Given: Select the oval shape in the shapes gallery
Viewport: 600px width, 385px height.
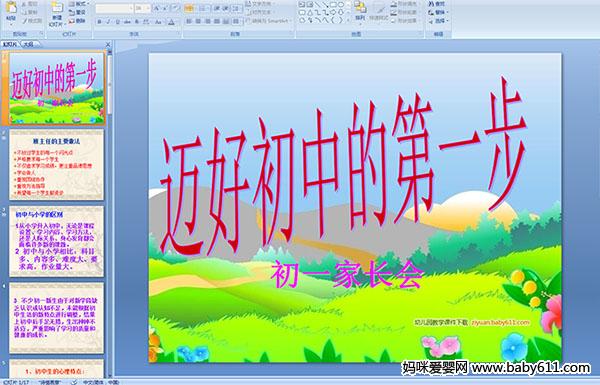Looking at the screenshot, I should [341, 4].
